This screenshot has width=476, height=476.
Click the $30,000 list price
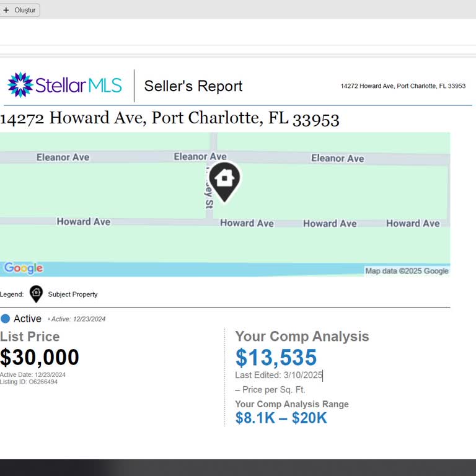[x=40, y=358]
